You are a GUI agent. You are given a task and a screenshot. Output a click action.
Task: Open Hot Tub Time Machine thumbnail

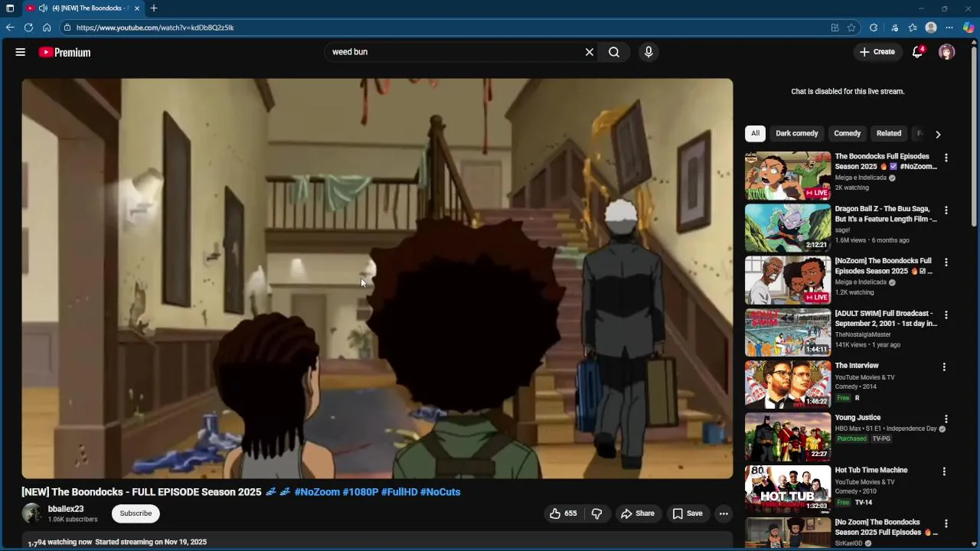788,489
